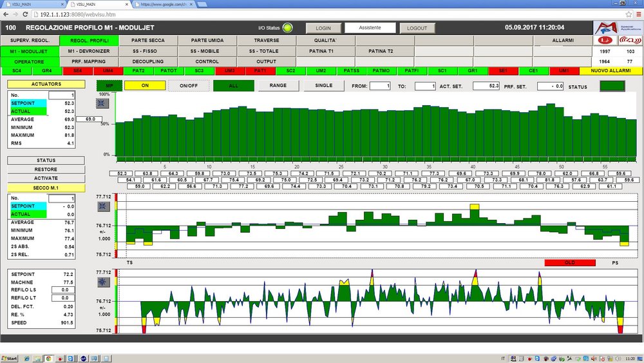Open the Windows Start menu
Viewport: 644px width, 363px height.
tap(10, 357)
